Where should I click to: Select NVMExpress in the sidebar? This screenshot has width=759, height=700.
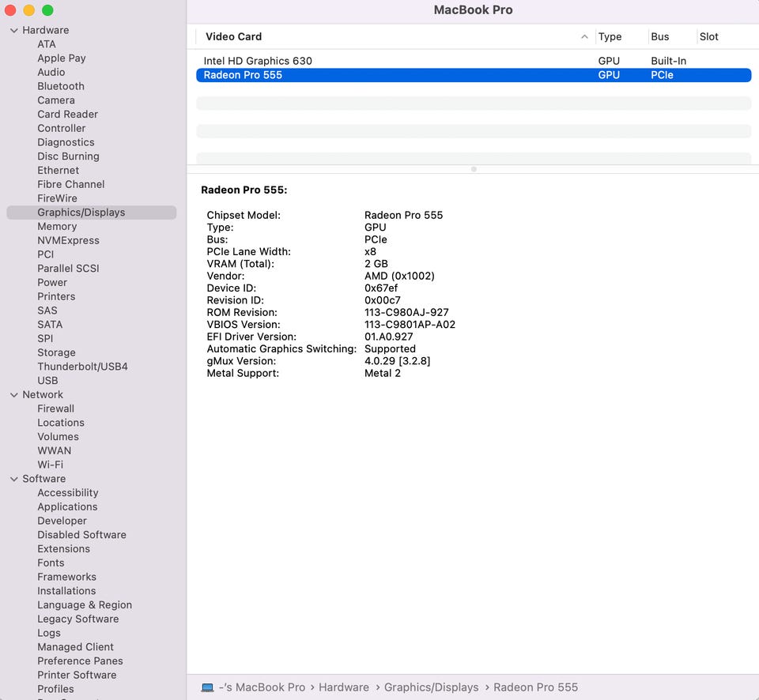click(x=68, y=240)
